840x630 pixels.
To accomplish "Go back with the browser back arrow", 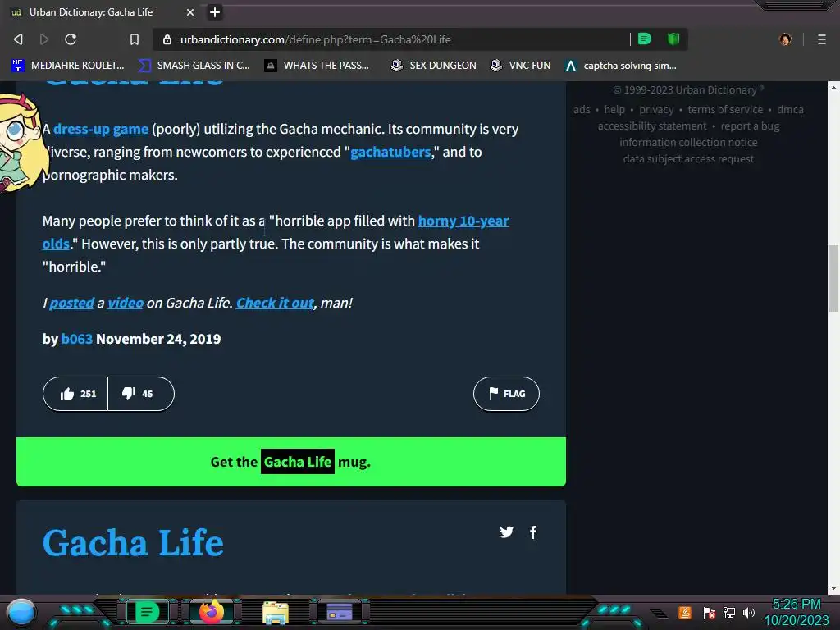I will click(18, 39).
